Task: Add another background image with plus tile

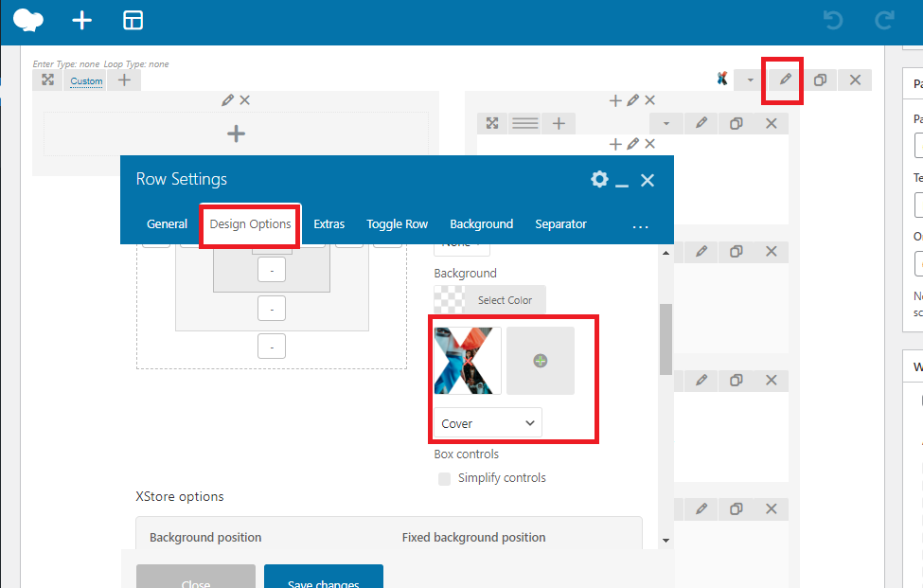Action: point(541,361)
